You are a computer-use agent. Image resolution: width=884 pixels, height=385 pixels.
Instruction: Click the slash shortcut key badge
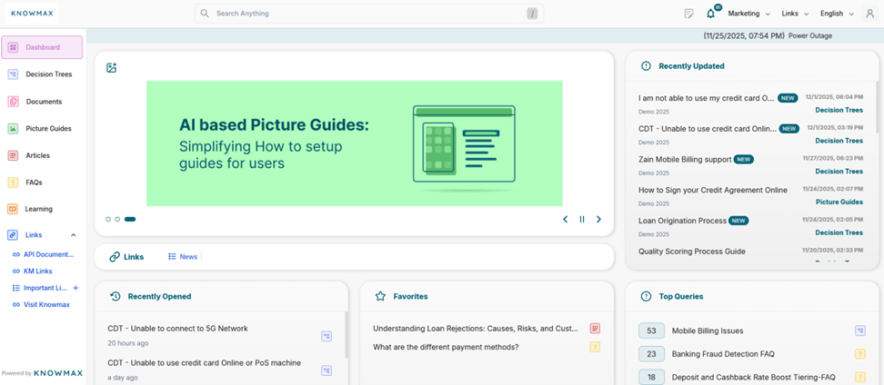click(532, 14)
